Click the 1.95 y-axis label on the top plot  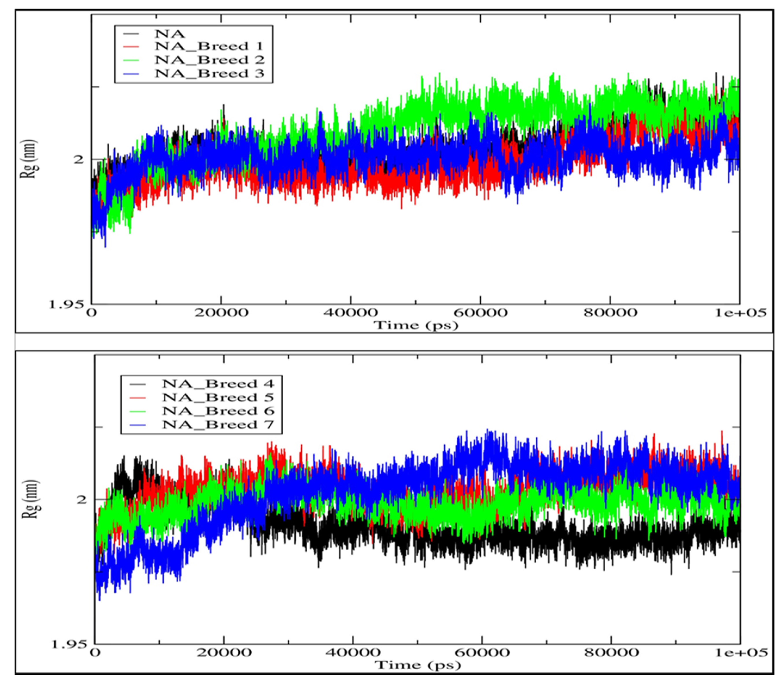pos(66,305)
